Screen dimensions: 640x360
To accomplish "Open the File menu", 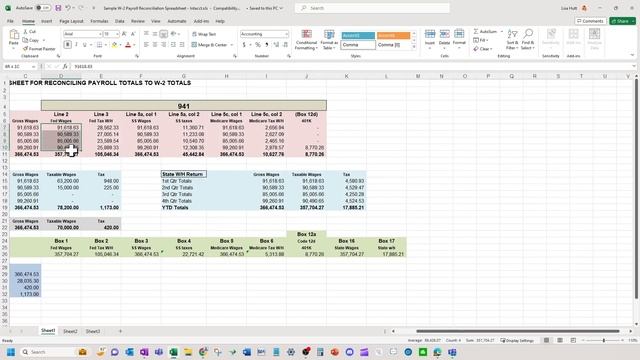I will tap(10, 21).
